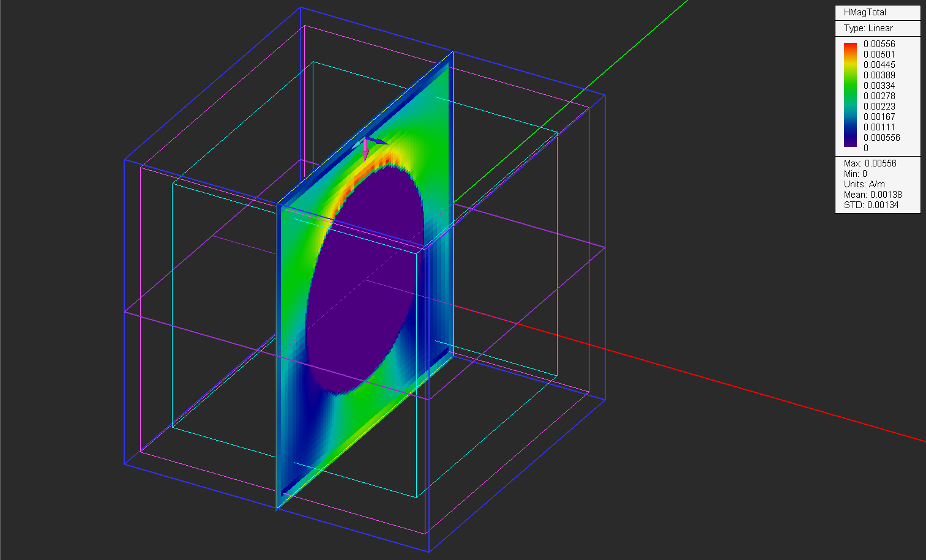Image resolution: width=926 pixels, height=560 pixels.
Task: Click the 'STD: 0.00134' statistic
Action: tap(871, 205)
